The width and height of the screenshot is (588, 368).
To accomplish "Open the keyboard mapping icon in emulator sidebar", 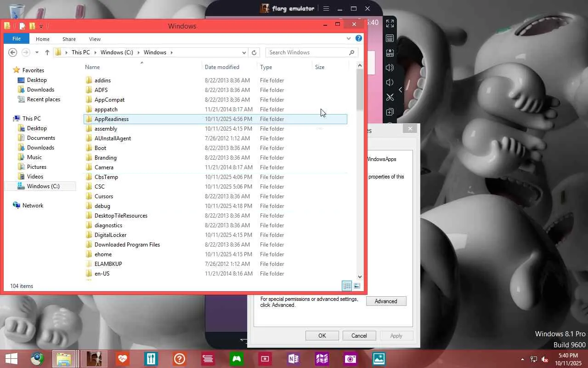I will click(390, 38).
